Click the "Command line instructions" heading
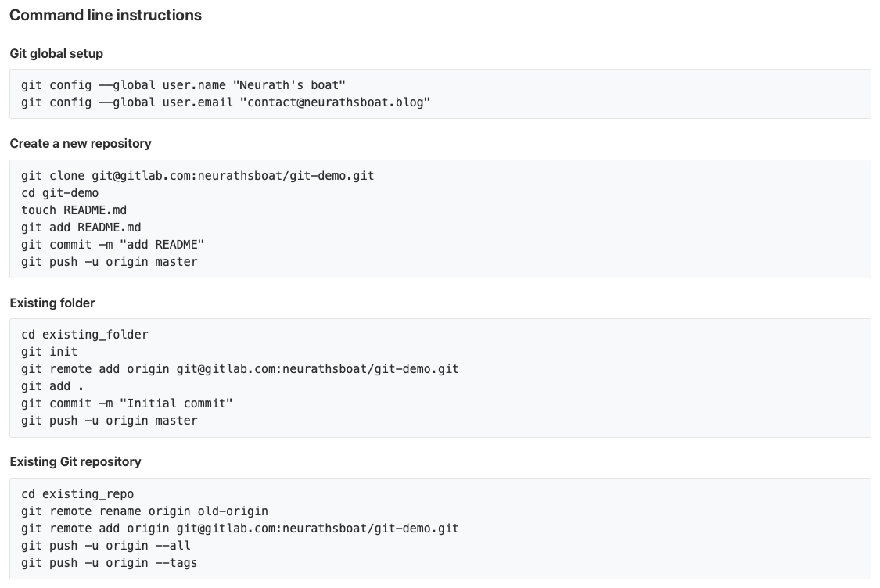Image resolution: width=880 pixels, height=588 pixels. click(x=106, y=15)
